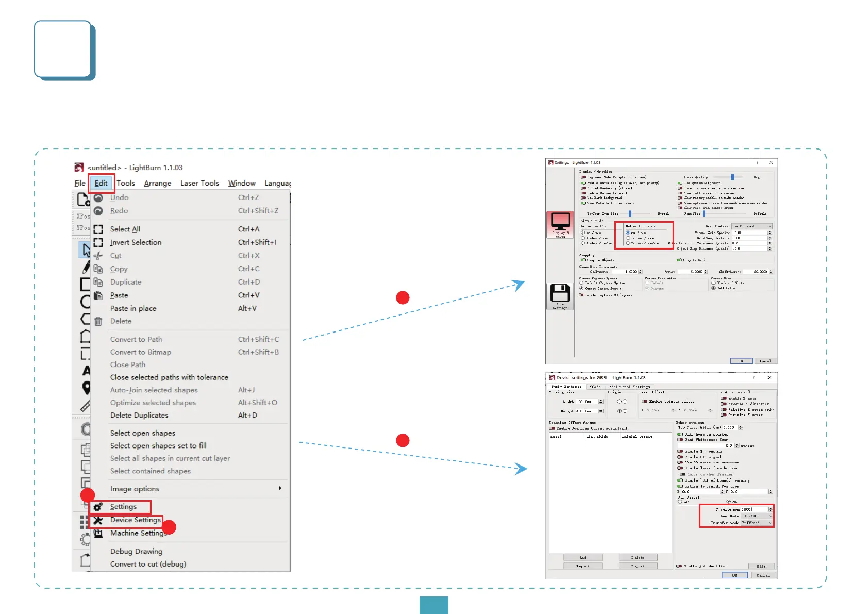The height and width of the screenshot is (614, 868).
Task: Toggle Snap to Grid switch
Action: click(680, 260)
